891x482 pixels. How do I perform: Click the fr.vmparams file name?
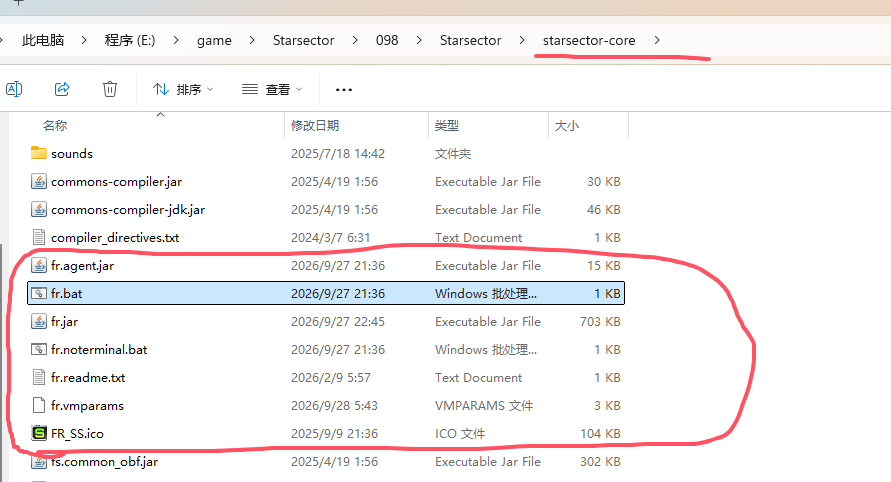click(88, 406)
